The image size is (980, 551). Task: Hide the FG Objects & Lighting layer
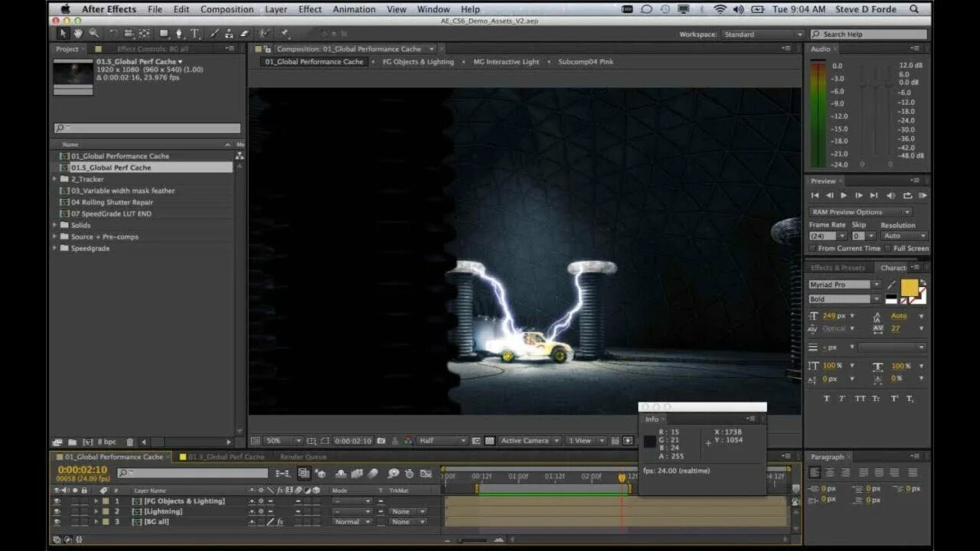[56, 501]
